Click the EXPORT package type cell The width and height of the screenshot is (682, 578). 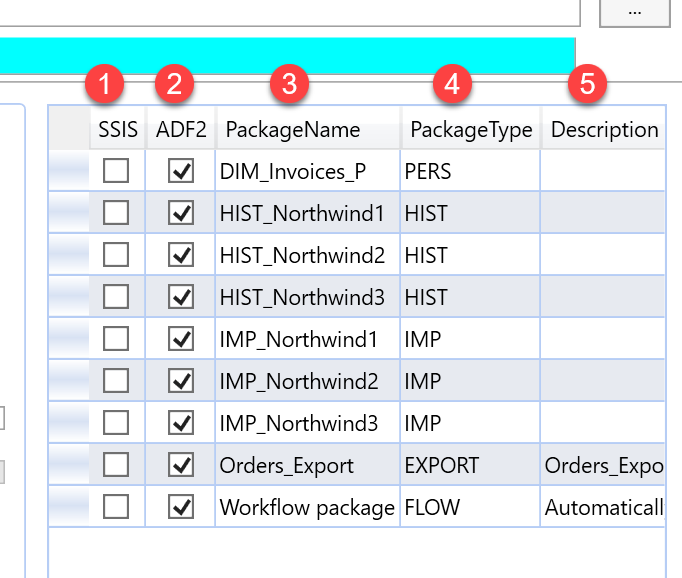pos(470,464)
